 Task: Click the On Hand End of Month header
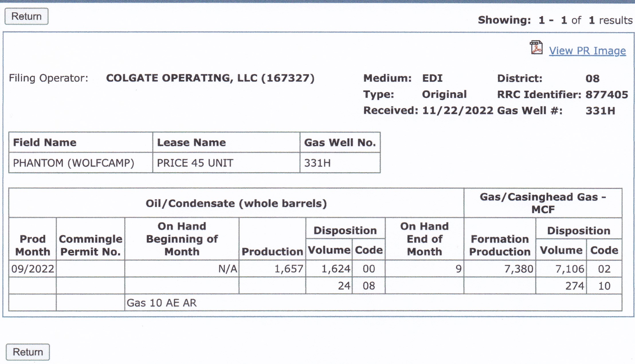point(424,239)
